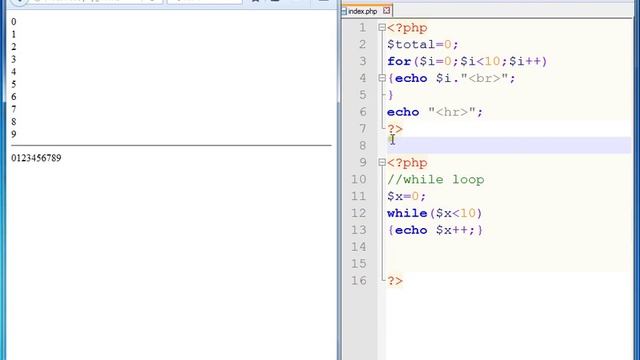Select gutter line number 10
The image size is (640, 360).
(359, 180)
